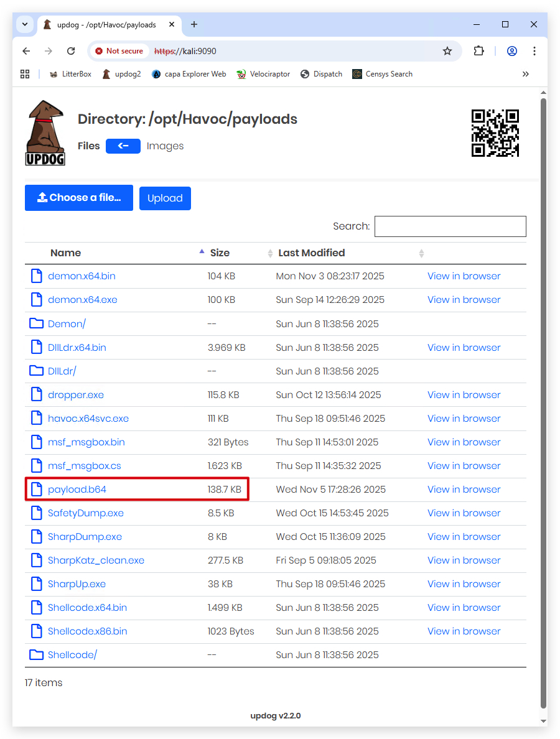Open the browser extensions puzzle icon
Image resolution: width=560 pixels, height=739 pixels.
(x=478, y=51)
